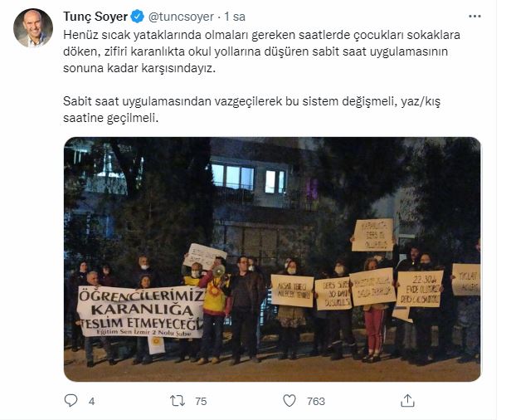Click the reply speech bubble icon
506x420 pixels.
71,401
